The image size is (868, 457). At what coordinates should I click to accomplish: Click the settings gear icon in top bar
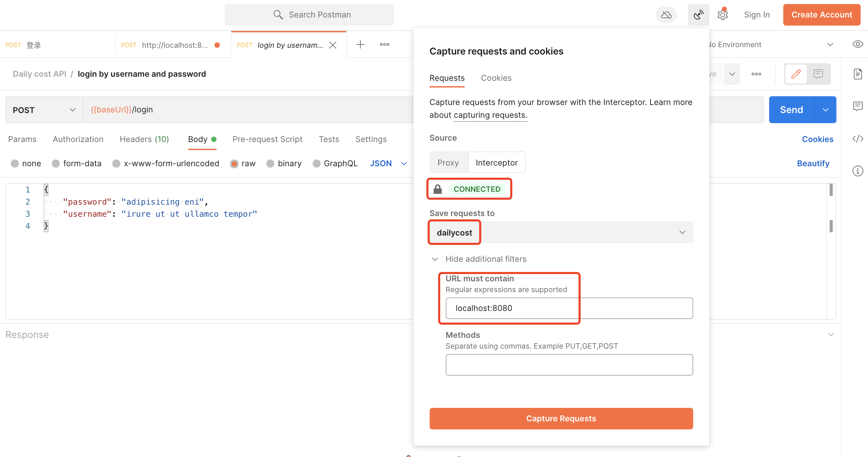723,15
